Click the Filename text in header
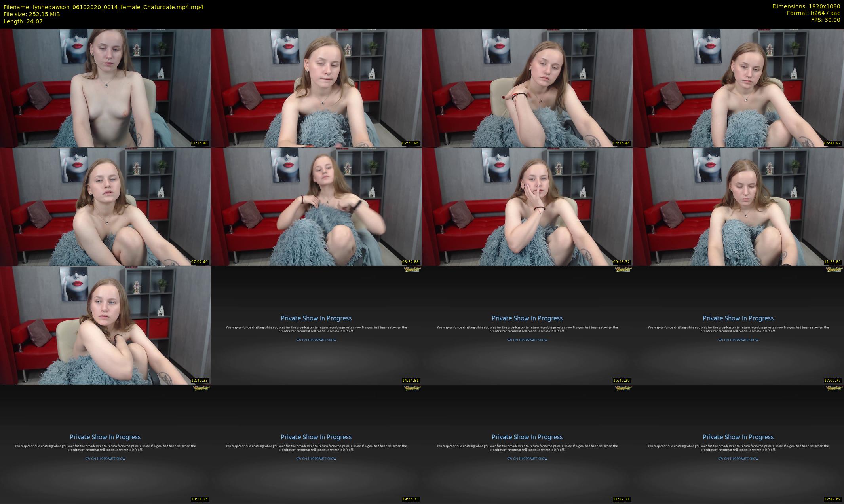The image size is (844, 504). (x=103, y=7)
